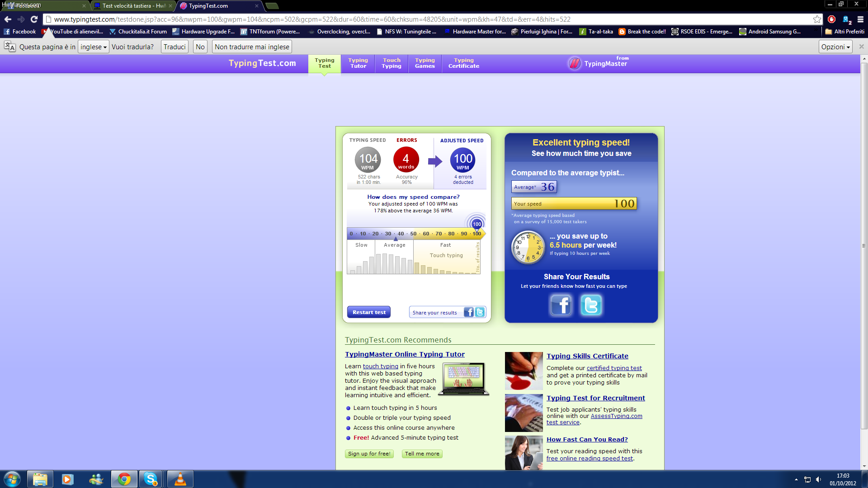
Task: Open Typing Test for Recruitment link
Action: coord(596,398)
